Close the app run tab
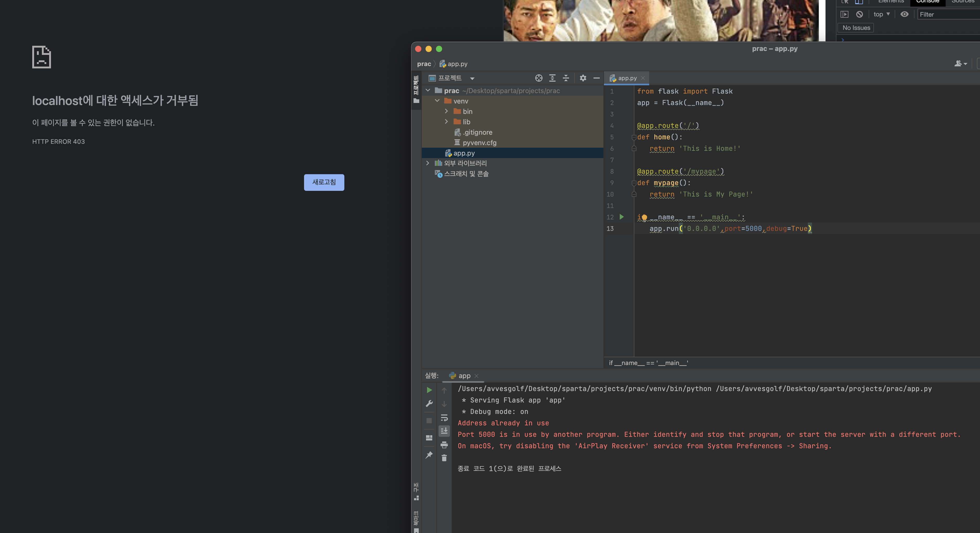 [x=476, y=376]
